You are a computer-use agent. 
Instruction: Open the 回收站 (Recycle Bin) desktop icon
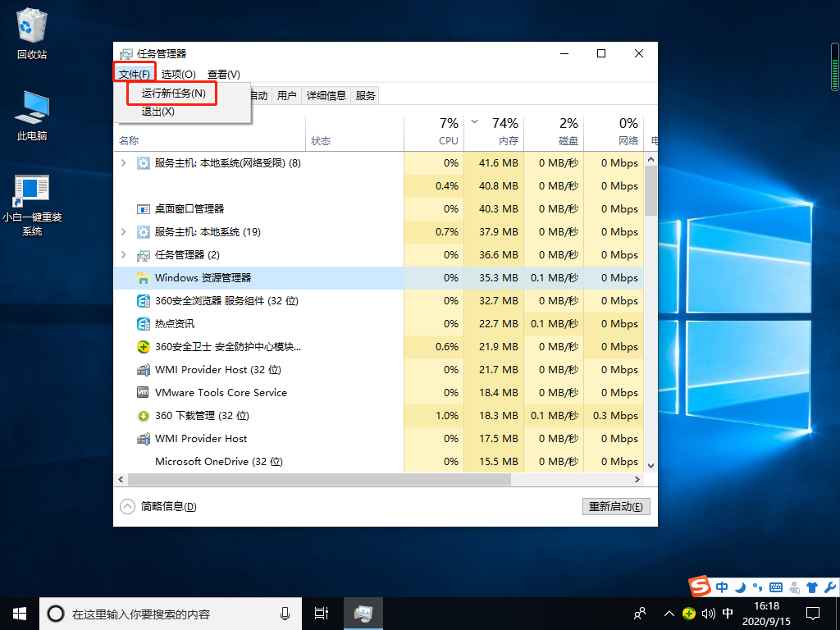31,33
